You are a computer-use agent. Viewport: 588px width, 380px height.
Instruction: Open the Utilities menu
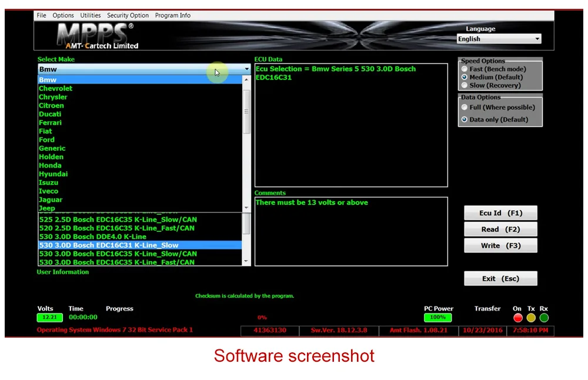click(x=91, y=15)
